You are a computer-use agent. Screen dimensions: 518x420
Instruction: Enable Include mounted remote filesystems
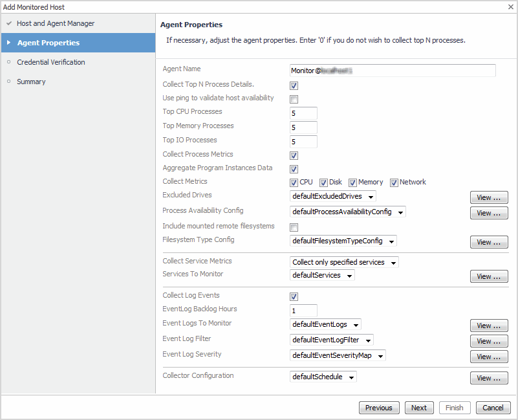294,228
